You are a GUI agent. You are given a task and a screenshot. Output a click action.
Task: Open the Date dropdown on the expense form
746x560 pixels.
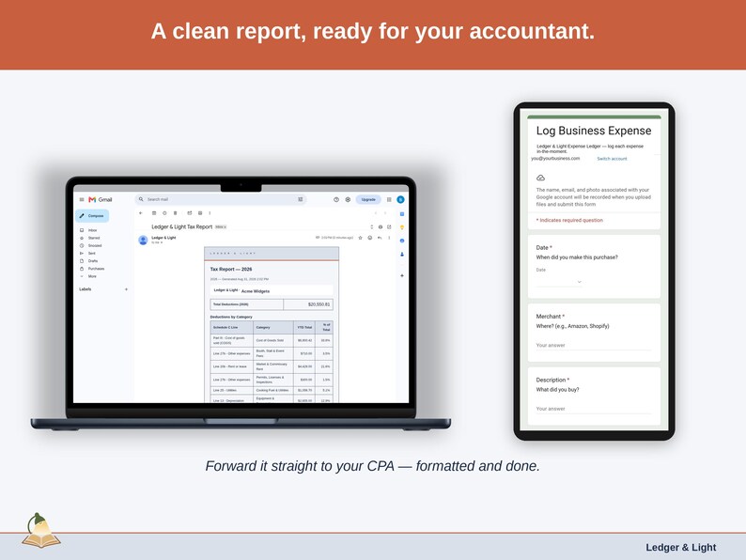559,282
